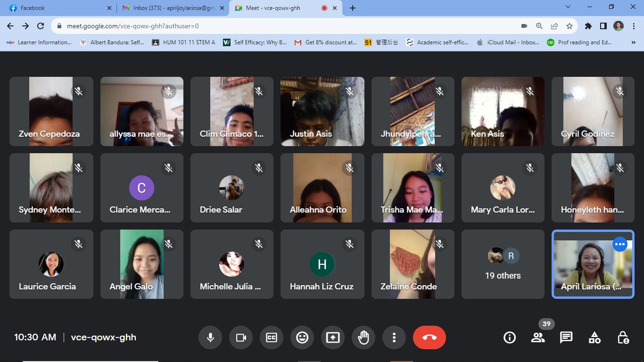
Task: Show everyone participants panel icon
Action: tap(538, 337)
